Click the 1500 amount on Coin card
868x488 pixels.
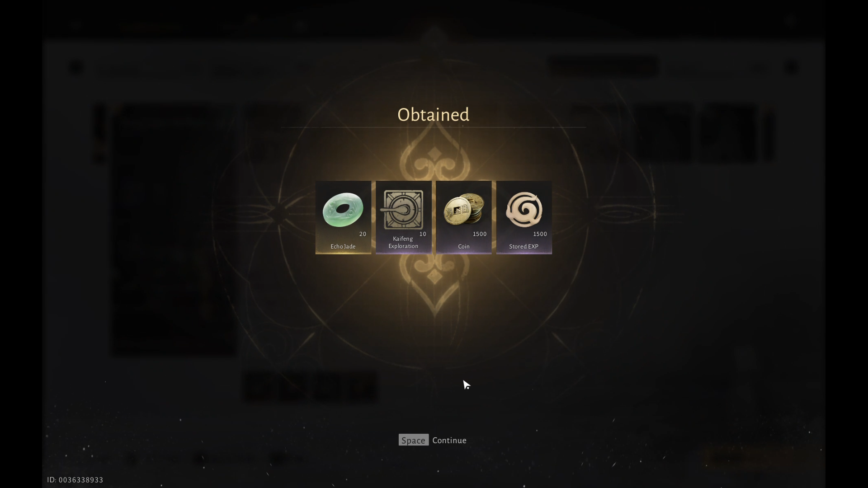point(480,234)
